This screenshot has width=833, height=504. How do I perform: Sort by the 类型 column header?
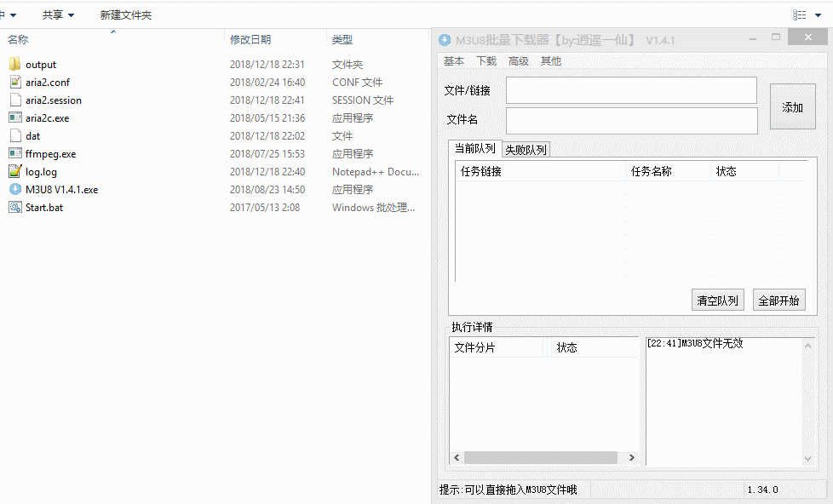tap(342, 39)
